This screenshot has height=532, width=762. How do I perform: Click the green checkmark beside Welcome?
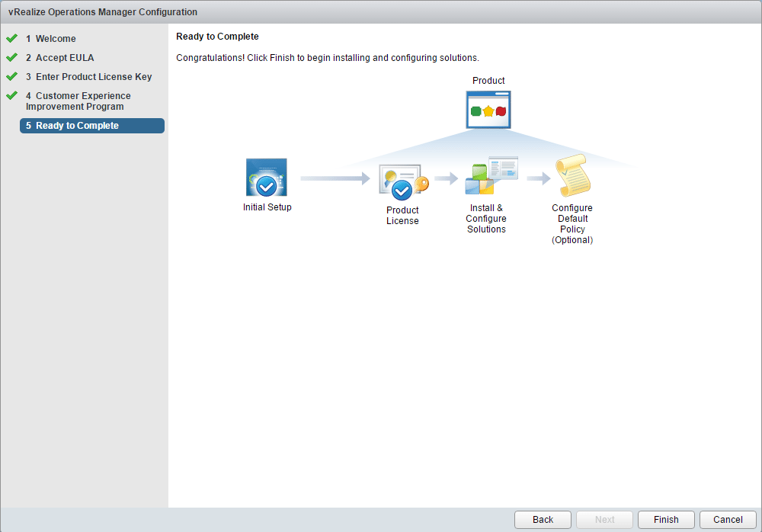(11, 38)
